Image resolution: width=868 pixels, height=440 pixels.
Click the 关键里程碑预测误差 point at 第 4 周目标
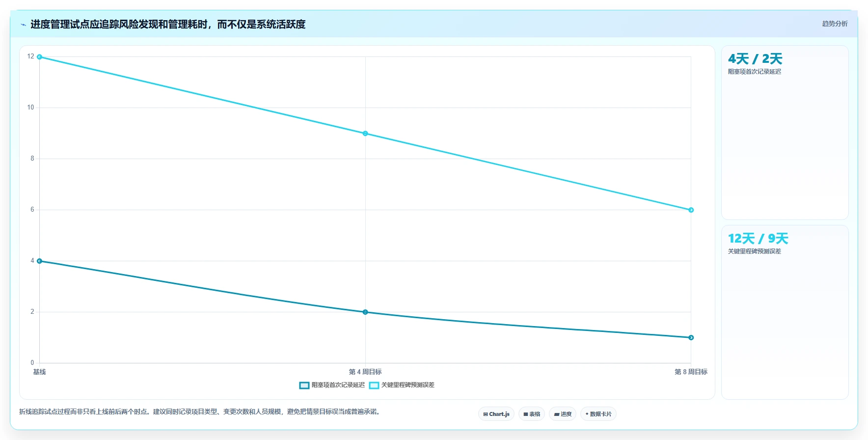click(x=365, y=134)
